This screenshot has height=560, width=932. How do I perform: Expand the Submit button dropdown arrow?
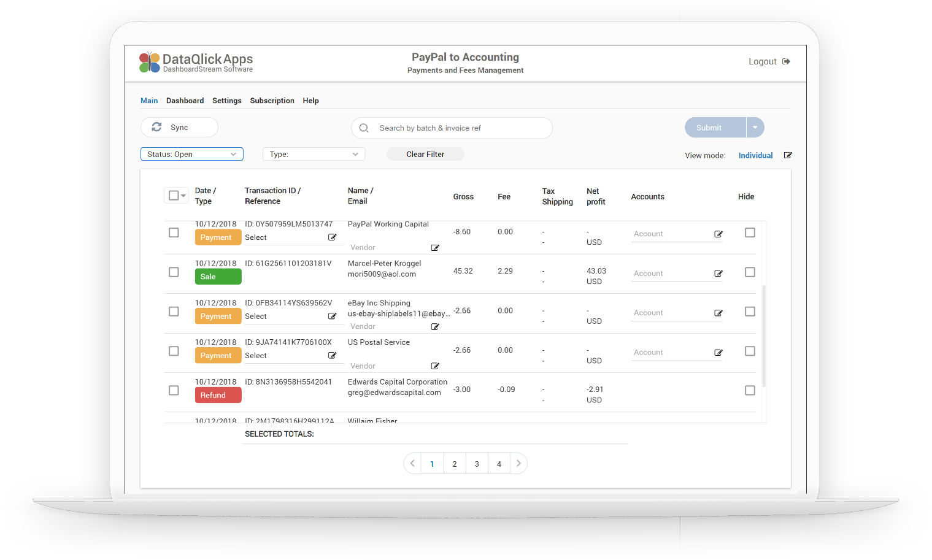[755, 128]
